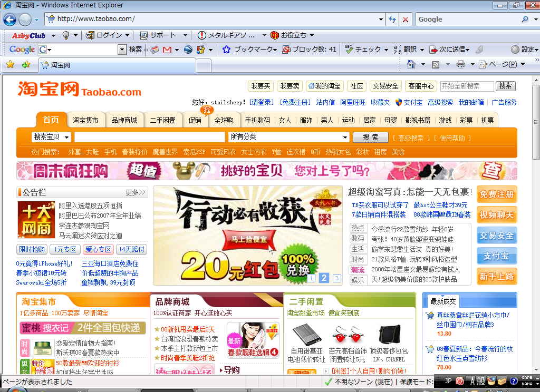Click the send to (次に送信) icon
This screenshot has width=540, height=392.
click(433, 50)
